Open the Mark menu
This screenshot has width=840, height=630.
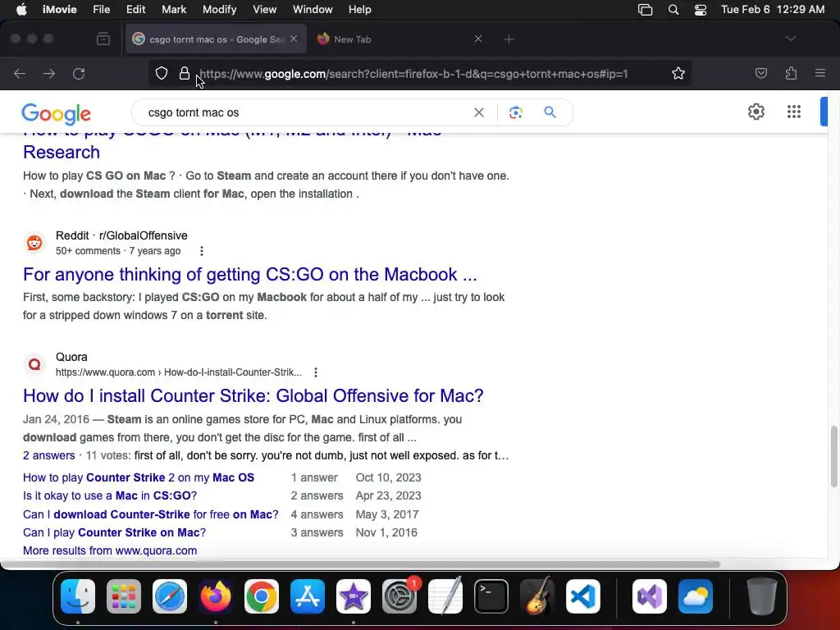click(174, 10)
